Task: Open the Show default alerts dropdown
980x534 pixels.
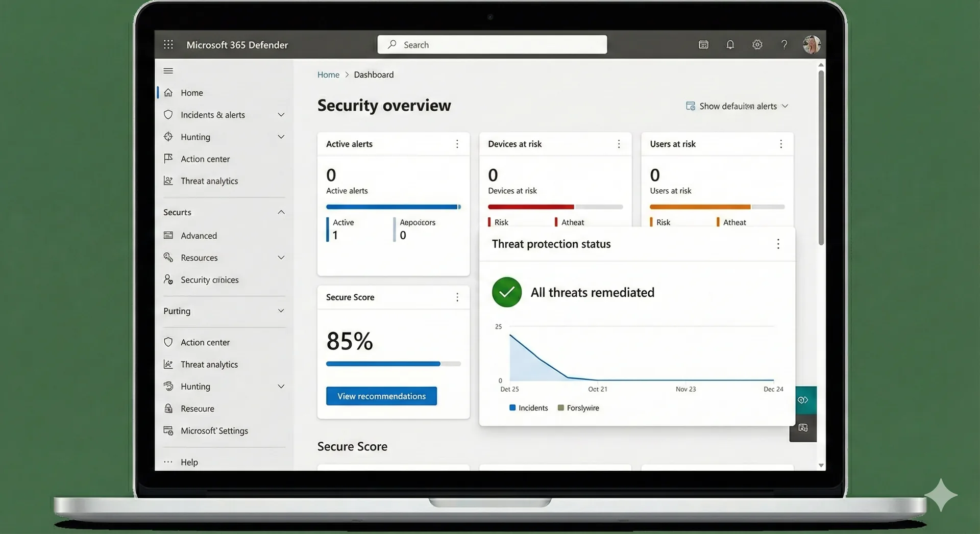Action: click(737, 106)
